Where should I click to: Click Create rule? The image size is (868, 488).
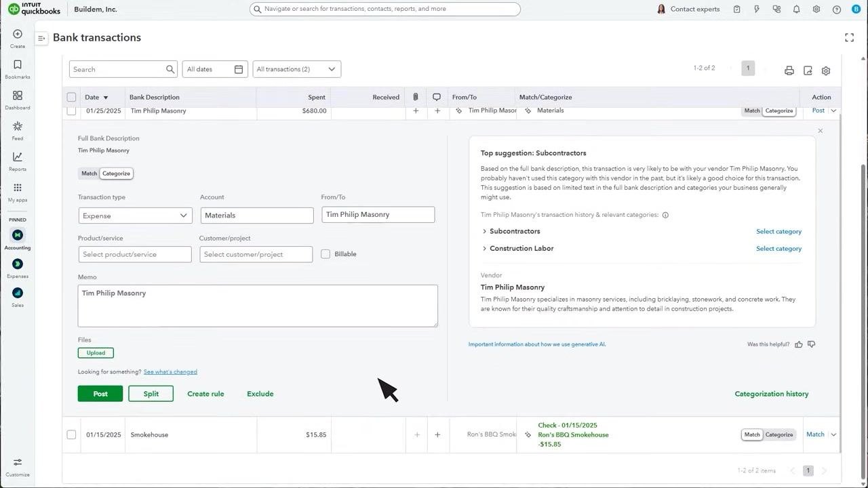pyautogui.click(x=205, y=394)
